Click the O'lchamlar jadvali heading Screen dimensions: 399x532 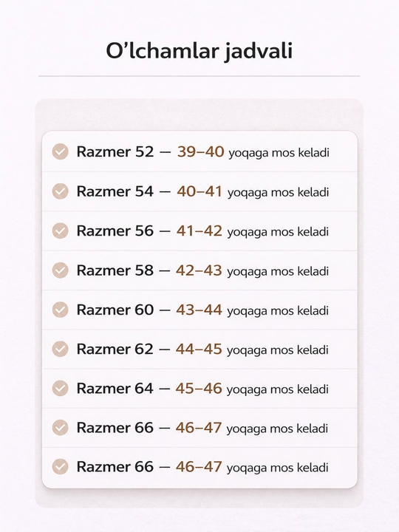199,51
